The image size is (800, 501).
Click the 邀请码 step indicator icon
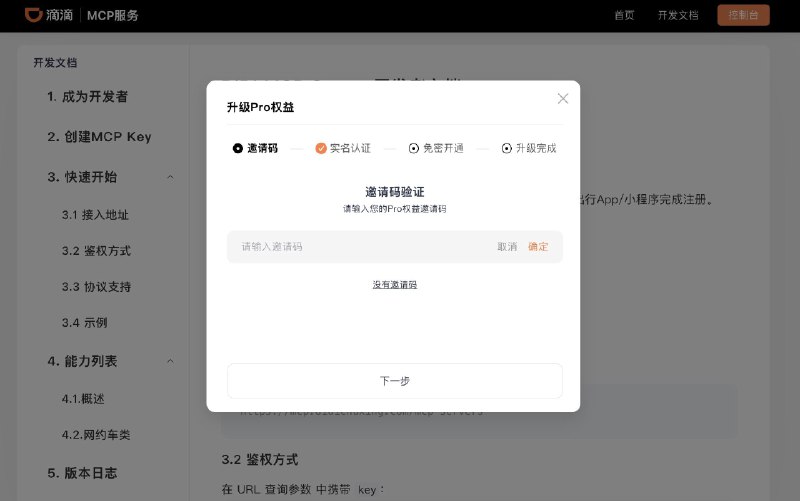[x=238, y=148]
